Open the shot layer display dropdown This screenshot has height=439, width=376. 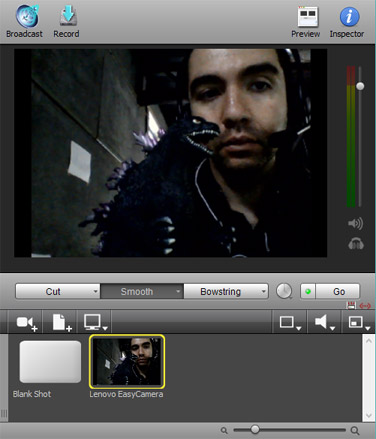pyautogui.click(x=290, y=323)
